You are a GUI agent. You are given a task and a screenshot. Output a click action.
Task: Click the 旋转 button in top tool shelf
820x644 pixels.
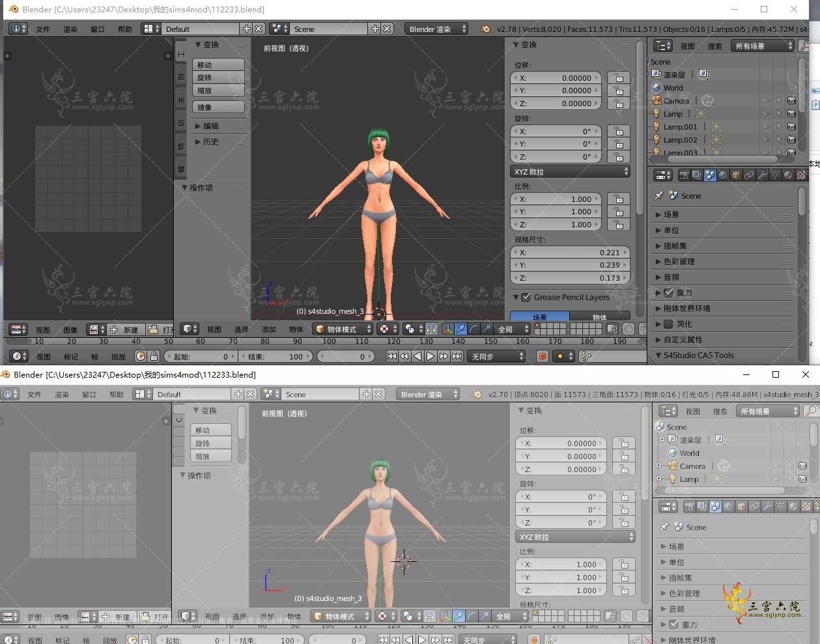218,77
